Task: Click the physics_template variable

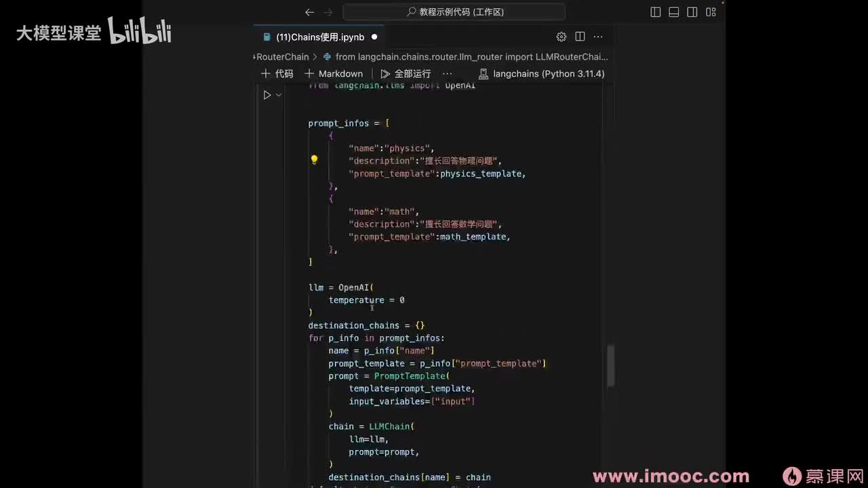Action: coord(481,174)
